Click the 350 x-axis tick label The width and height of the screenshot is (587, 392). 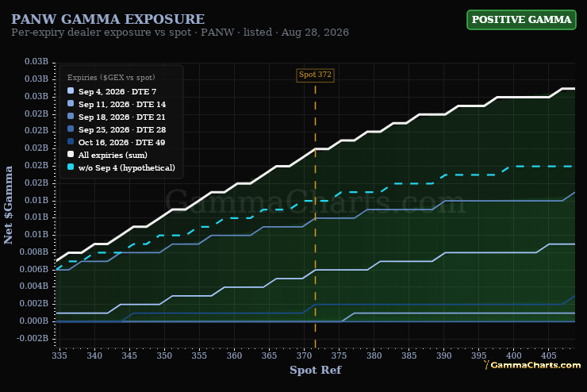[164, 355]
